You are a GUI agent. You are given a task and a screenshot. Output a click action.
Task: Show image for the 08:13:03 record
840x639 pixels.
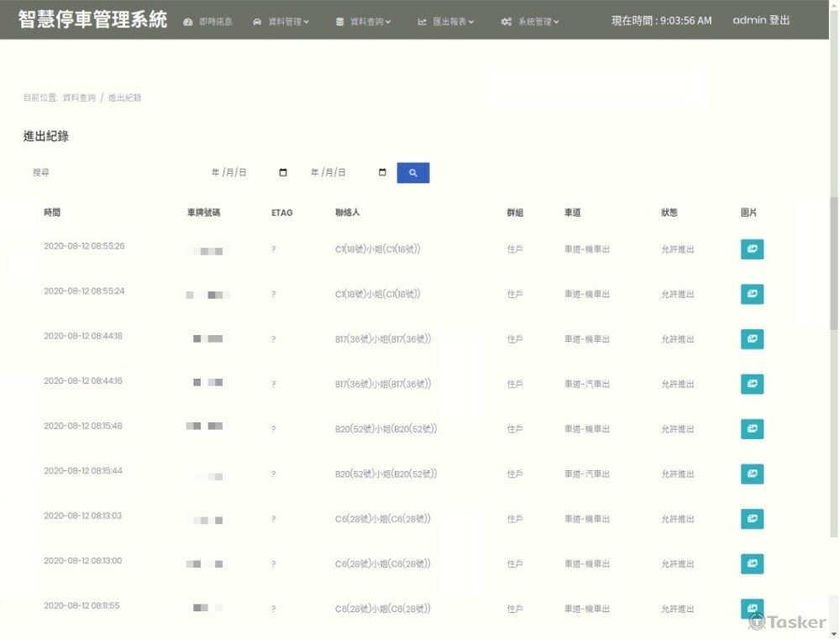(x=752, y=519)
